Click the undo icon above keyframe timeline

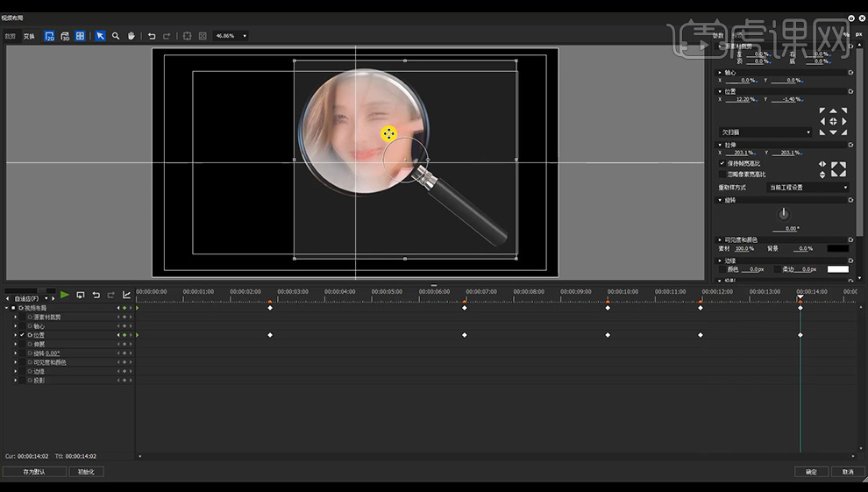click(x=96, y=295)
